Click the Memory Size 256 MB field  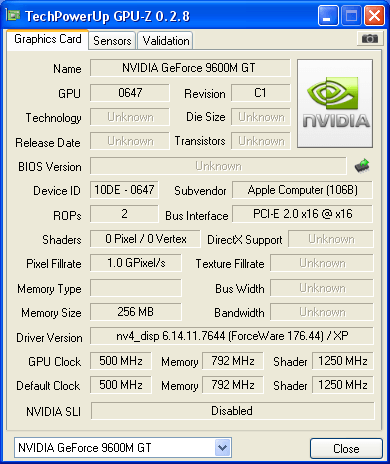[136, 312]
